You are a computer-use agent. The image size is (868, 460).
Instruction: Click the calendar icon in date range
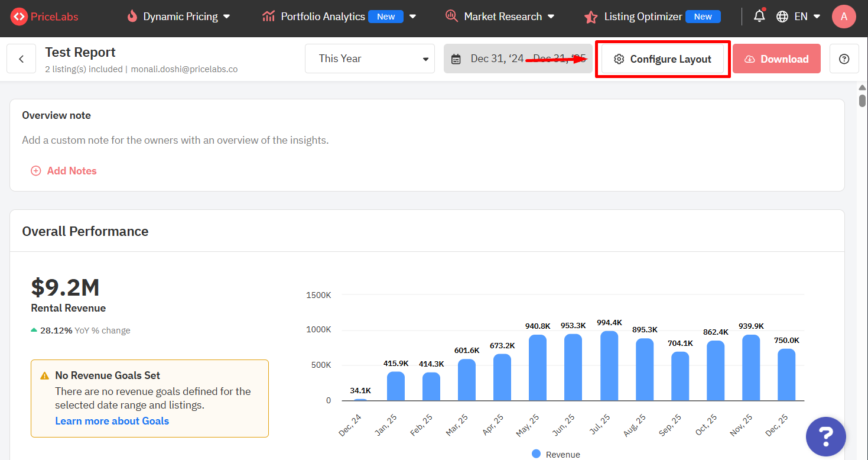point(456,59)
